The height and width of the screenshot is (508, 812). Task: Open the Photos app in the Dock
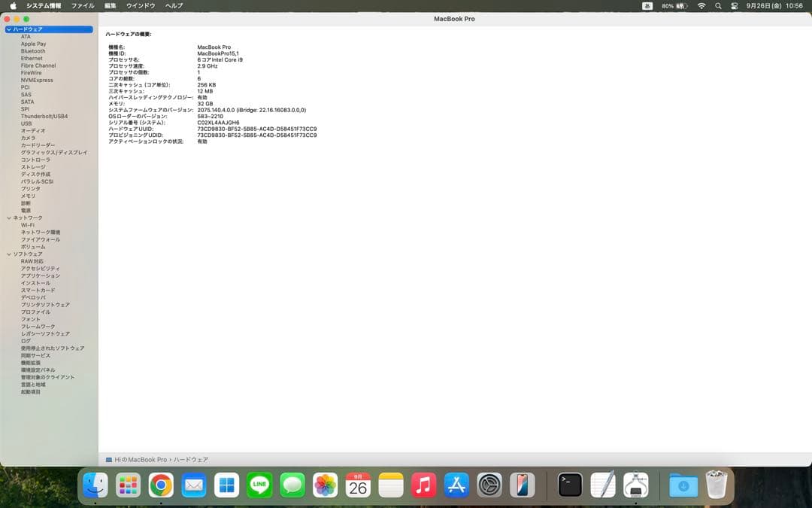point(325,485)
